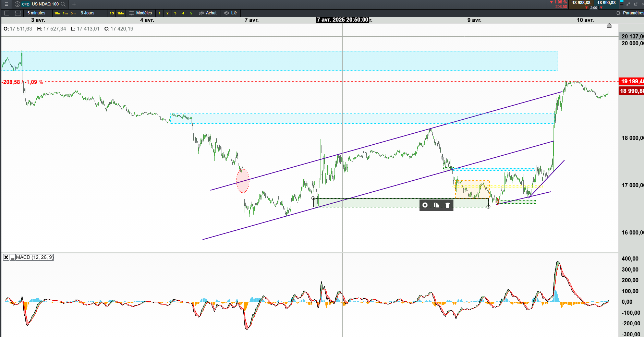Open the list panel icon in toolbar
The width and height of the screenshot is (644, 337).
tap(7, 13)
